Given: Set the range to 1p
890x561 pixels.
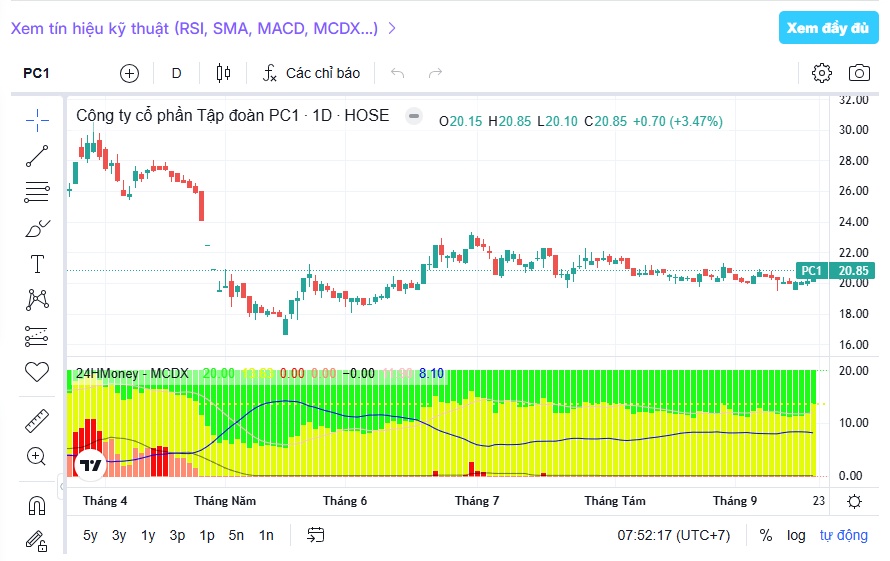Looking at the screenshot, I should pos(207,535).
